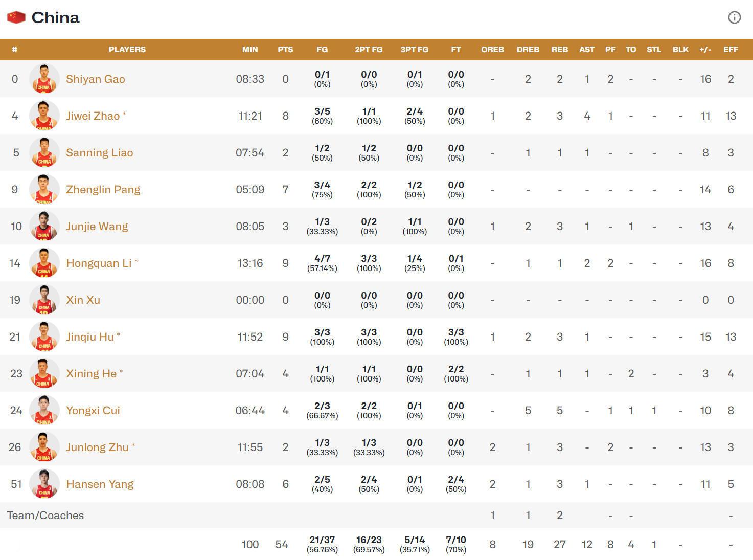The width and height of the screenshot is (753, 560).
Task: Select the team total 21/37 FG cell
Action: click(x=322, y=544)
